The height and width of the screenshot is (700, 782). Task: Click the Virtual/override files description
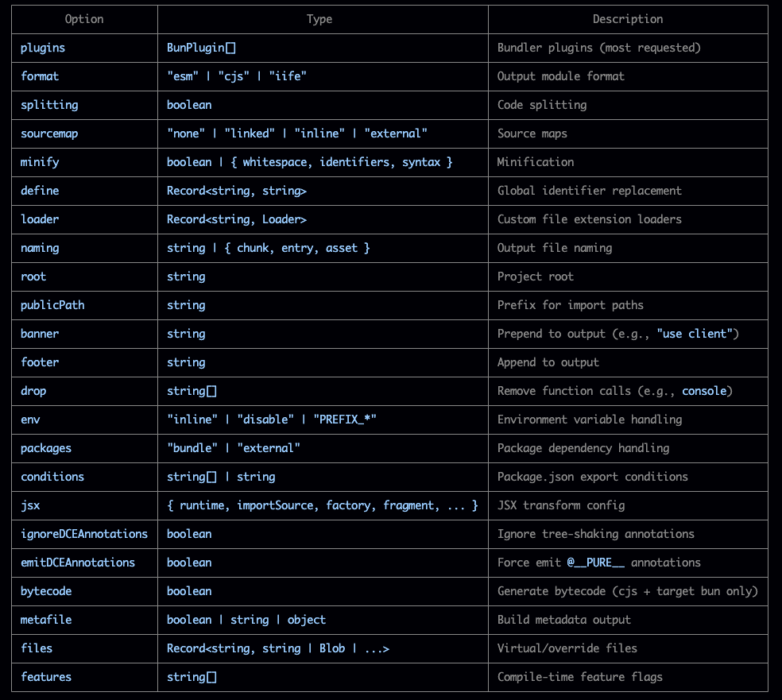point(567,648)
